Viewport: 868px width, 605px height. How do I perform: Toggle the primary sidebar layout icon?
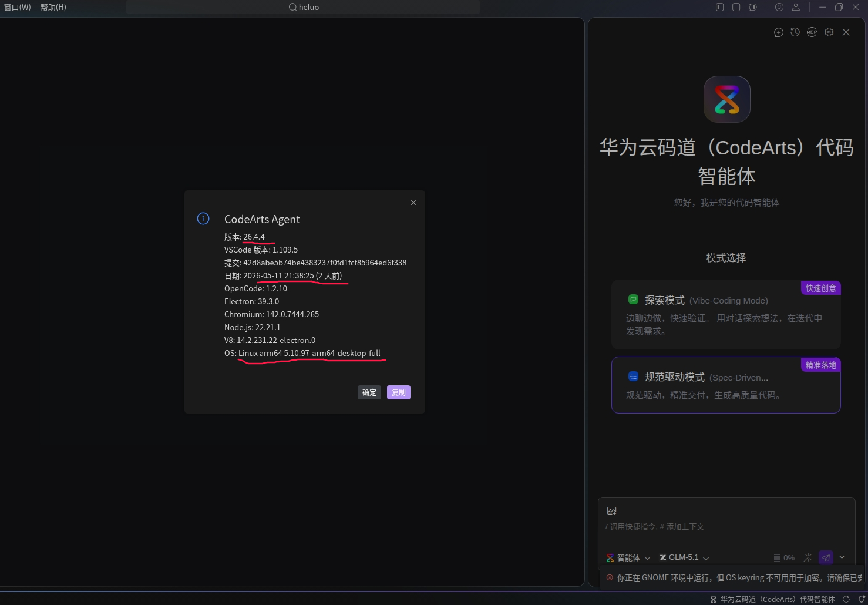pyautogui.click(x=719, y=7)
